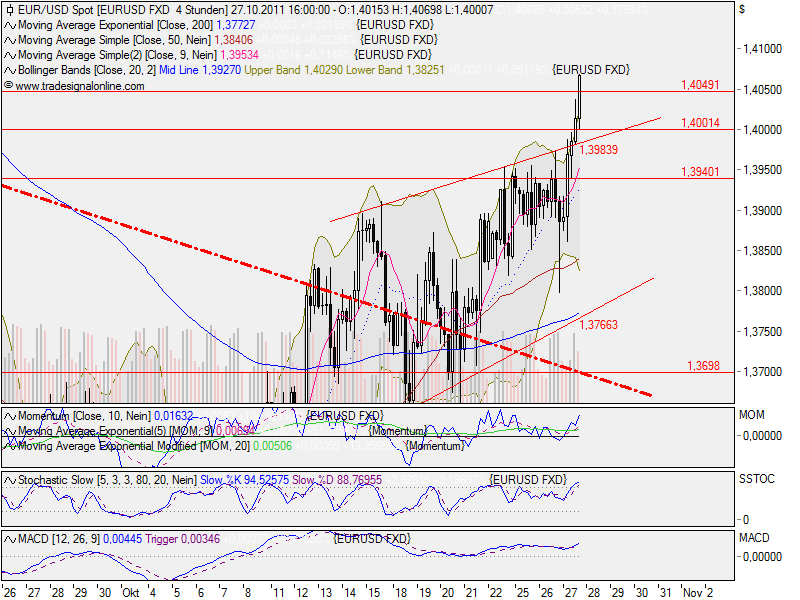Click the latest candlestick at chart high

(579, 97)
